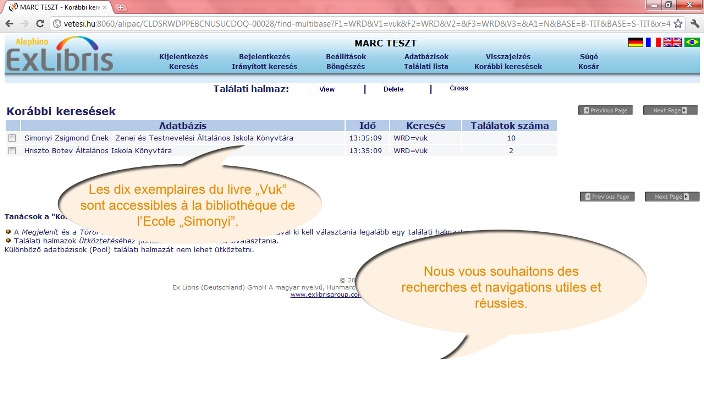Go to the Találati lista menu
This screenshot has width=704, height=396.
(x=426, y=66)
